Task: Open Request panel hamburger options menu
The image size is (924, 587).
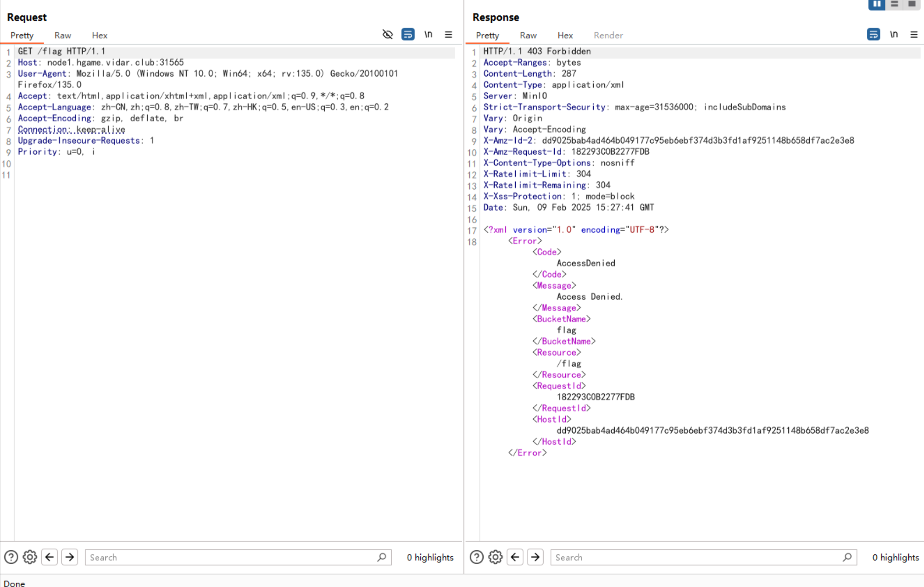Action: pos(448,34)
